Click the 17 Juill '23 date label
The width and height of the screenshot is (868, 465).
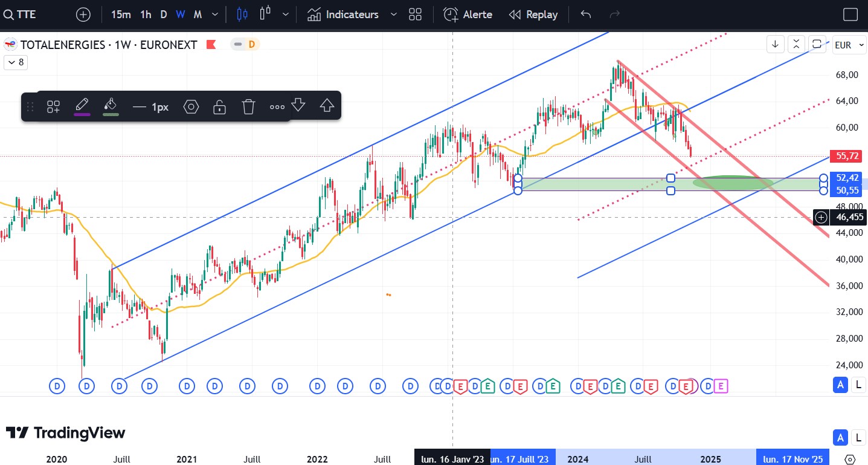pyautogui.click(x=523, y=459)
